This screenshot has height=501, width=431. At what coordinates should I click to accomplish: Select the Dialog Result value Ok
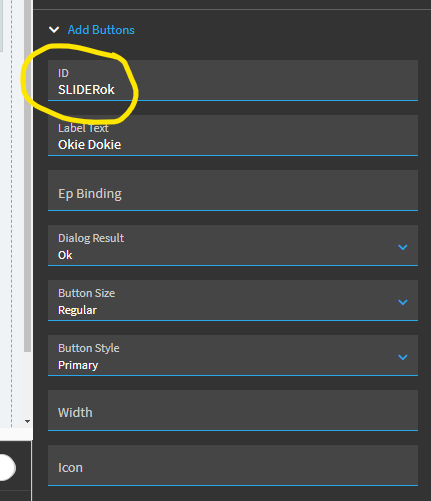(x=65, y=255)
